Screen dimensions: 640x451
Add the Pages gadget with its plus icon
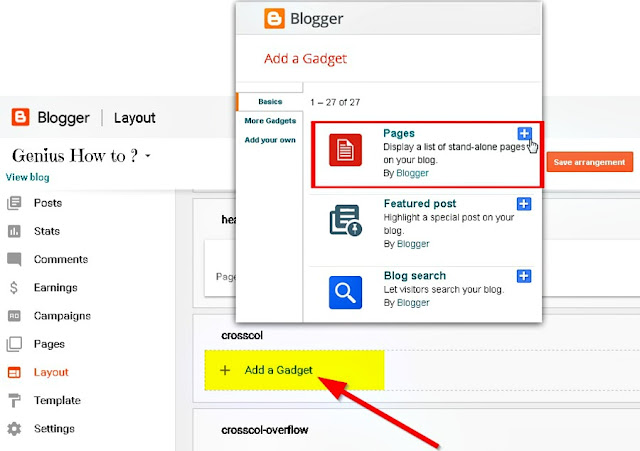tap(524, 133)
